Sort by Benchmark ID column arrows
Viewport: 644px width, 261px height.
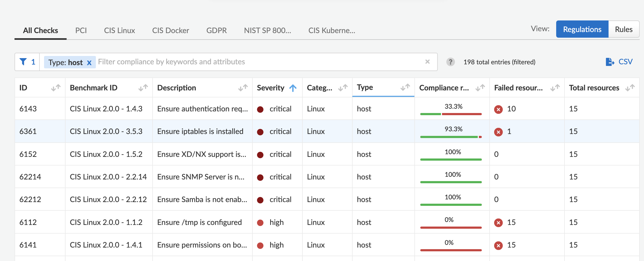[143, 88]
